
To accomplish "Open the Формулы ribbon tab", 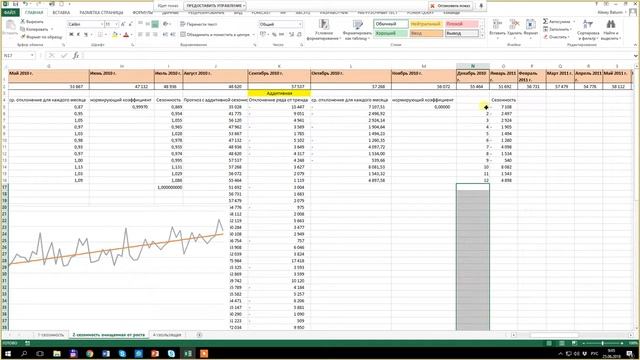I will point(142,13).
